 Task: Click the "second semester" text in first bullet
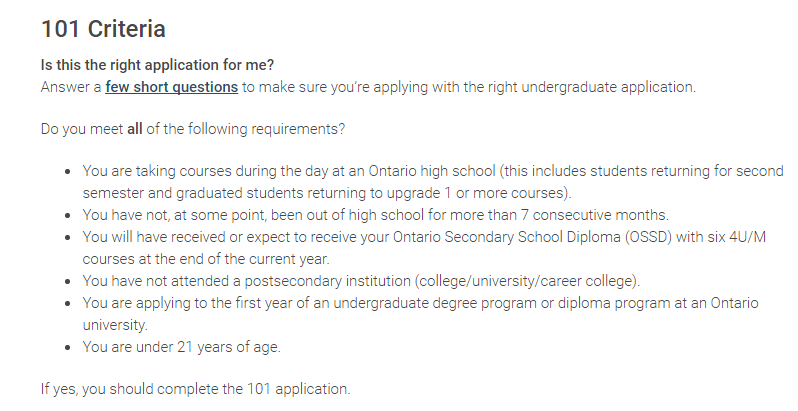pos(740,171)
